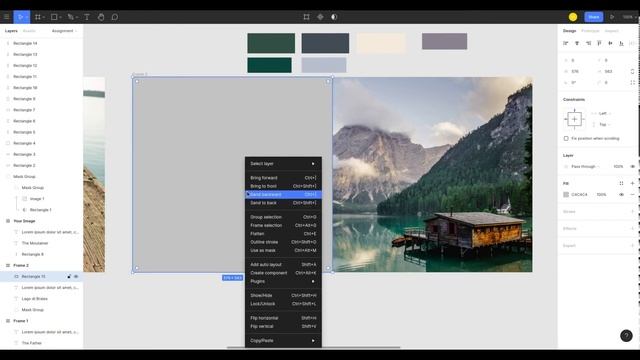Toggle layer visibility eye in Layer section

click(x=632, y=167)
